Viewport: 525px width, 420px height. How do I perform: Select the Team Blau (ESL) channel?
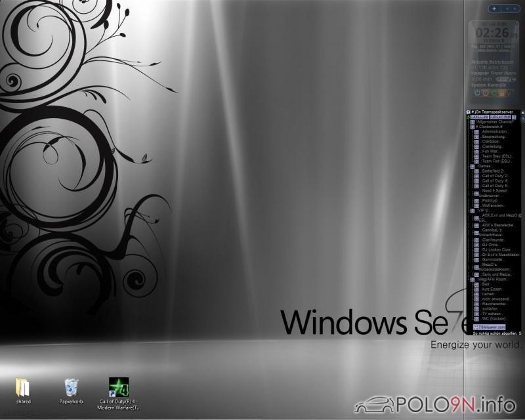pos(499,156)
